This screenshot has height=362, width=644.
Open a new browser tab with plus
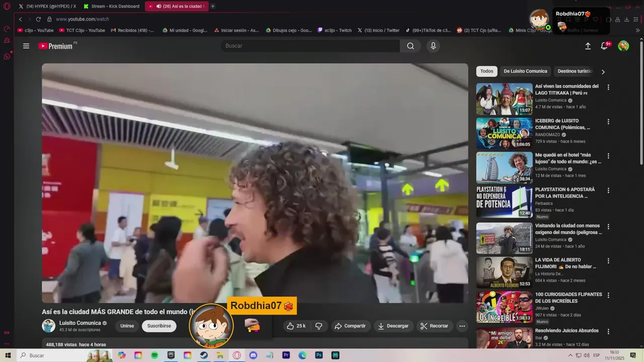point(213,6)
